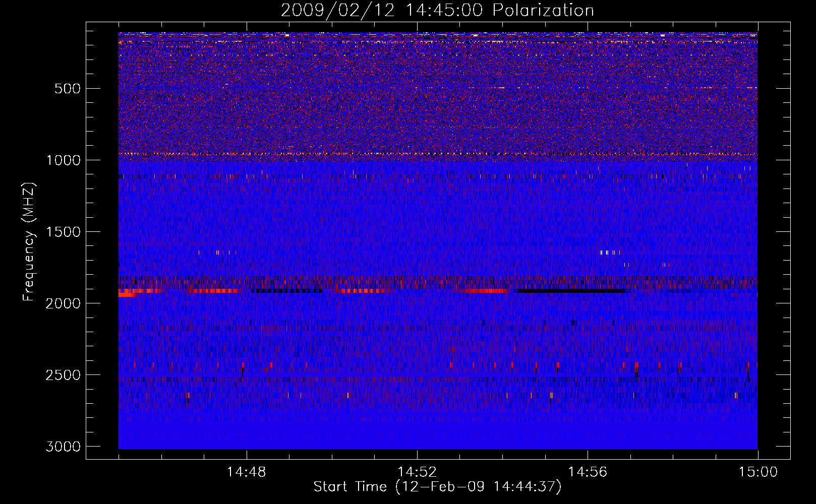Click the 'Start Time (12-Feb-09 14:44:37)' axis label

(x=437, y=487)
